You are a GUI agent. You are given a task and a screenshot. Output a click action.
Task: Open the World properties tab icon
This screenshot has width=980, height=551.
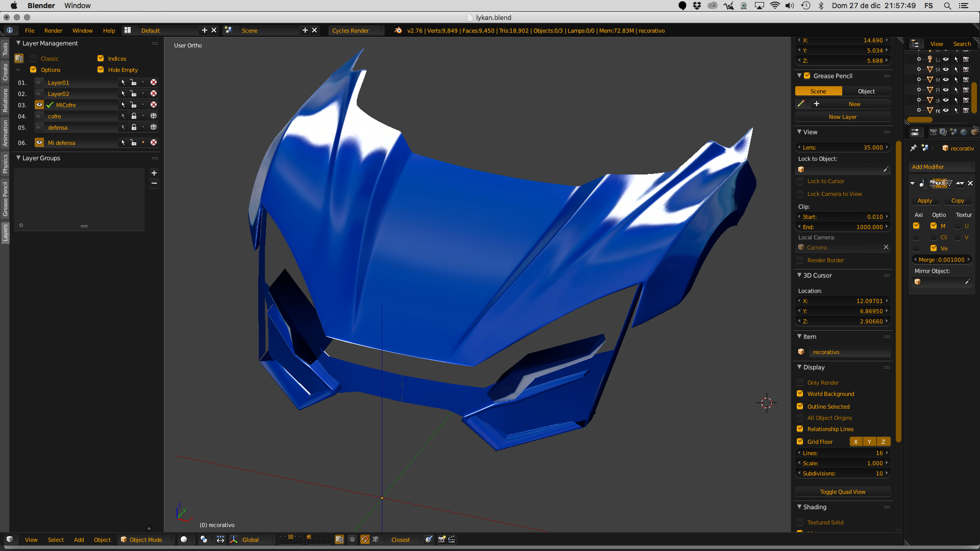tap(964, 132)
